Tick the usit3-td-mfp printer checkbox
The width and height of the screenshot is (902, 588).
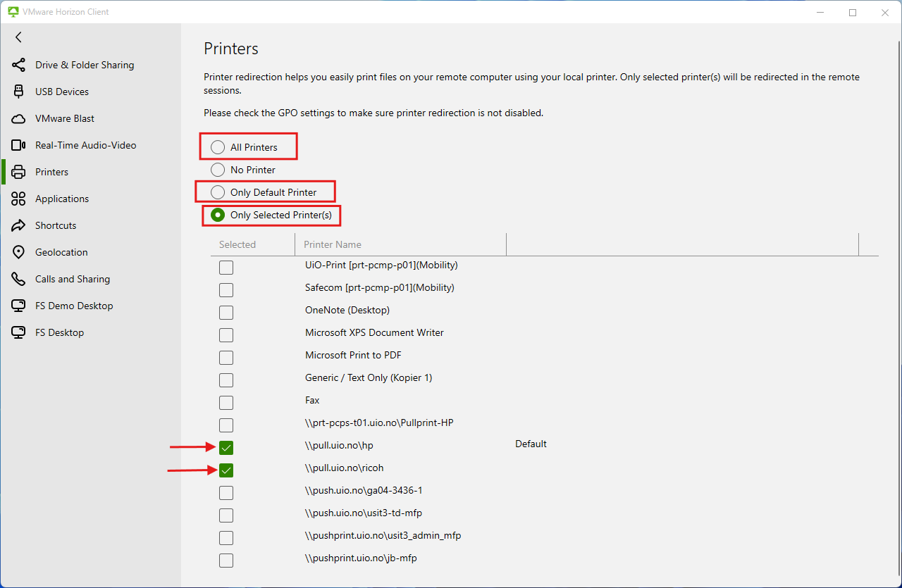pyautogui.click(x=226, y=515)
